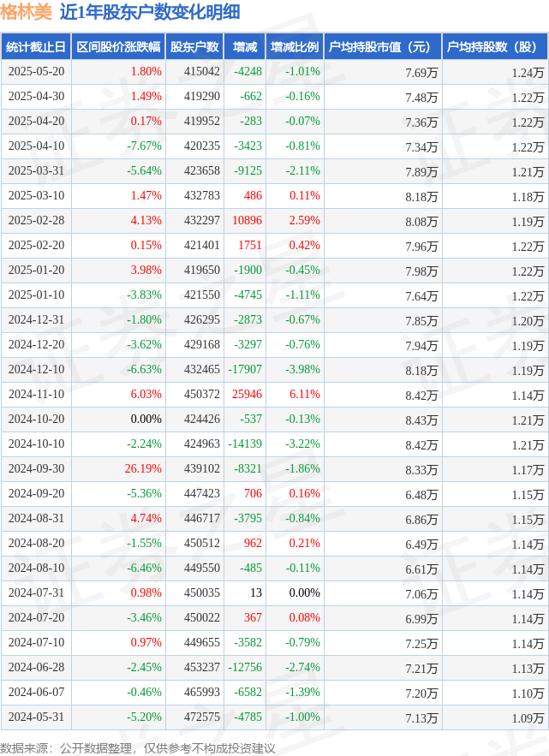Select the 2024-05-31 date cell
The height and width of the screenshot is (756, 549).
[x=36, y=717]
